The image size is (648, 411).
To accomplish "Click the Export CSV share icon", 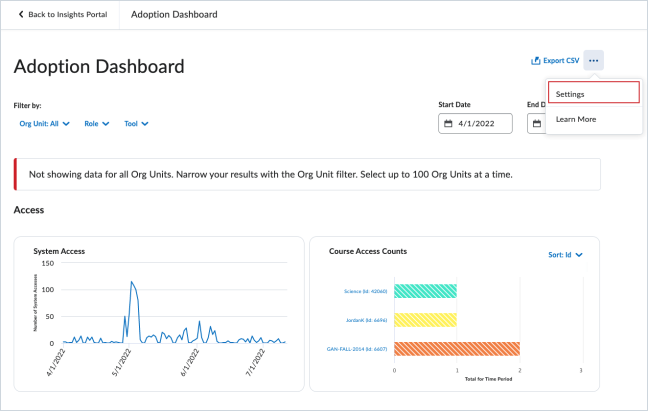I will coord(536,61).
